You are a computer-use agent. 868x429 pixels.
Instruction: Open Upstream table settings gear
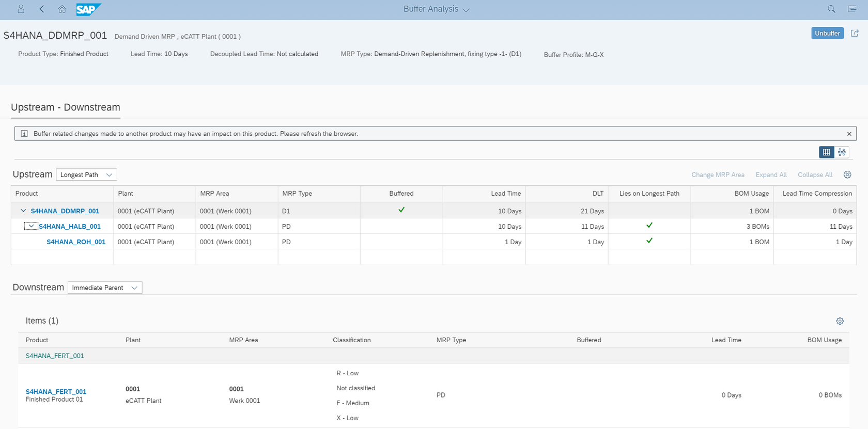click(847, 174)
